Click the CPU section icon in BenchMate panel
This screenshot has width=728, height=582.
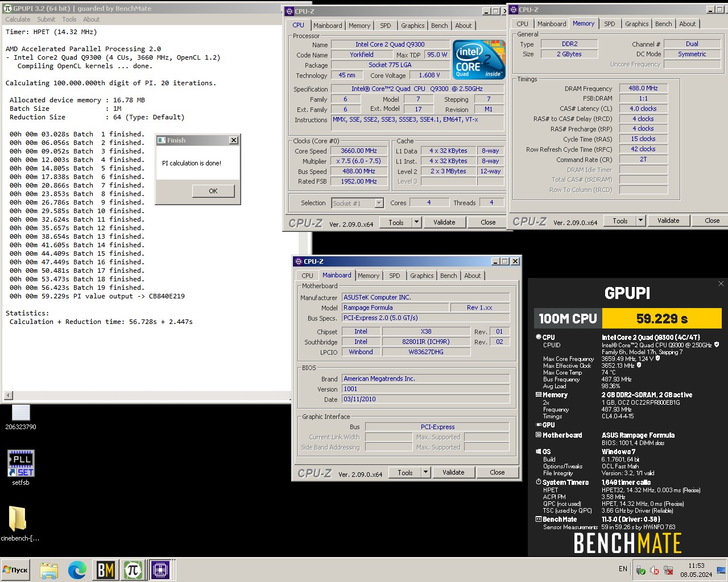point(539,337)
